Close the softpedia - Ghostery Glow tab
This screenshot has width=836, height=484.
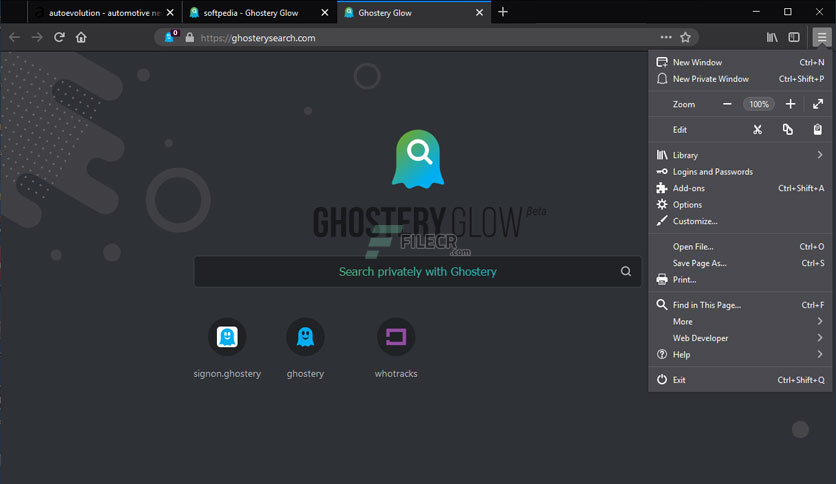point(325,12)
